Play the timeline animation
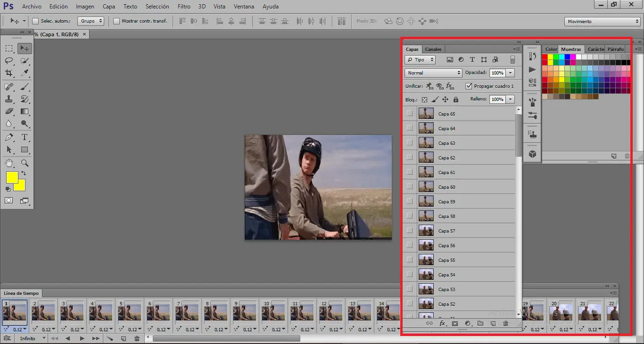644x344 pixels. click(82, 338)
